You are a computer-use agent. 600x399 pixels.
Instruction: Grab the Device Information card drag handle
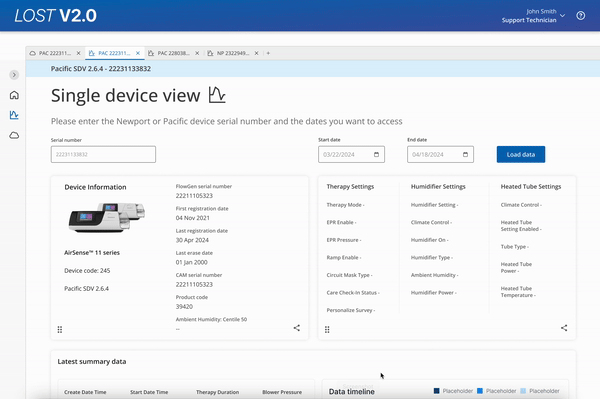point(60,329)
